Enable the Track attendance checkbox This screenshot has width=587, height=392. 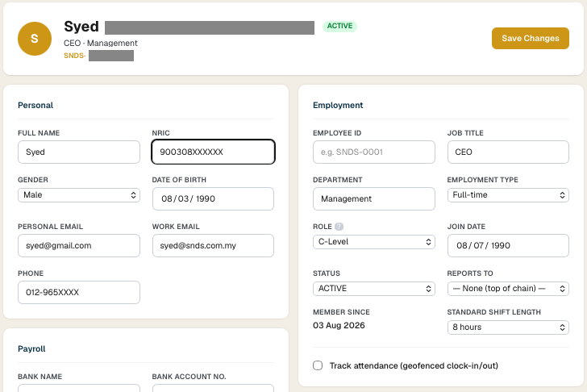318,365
